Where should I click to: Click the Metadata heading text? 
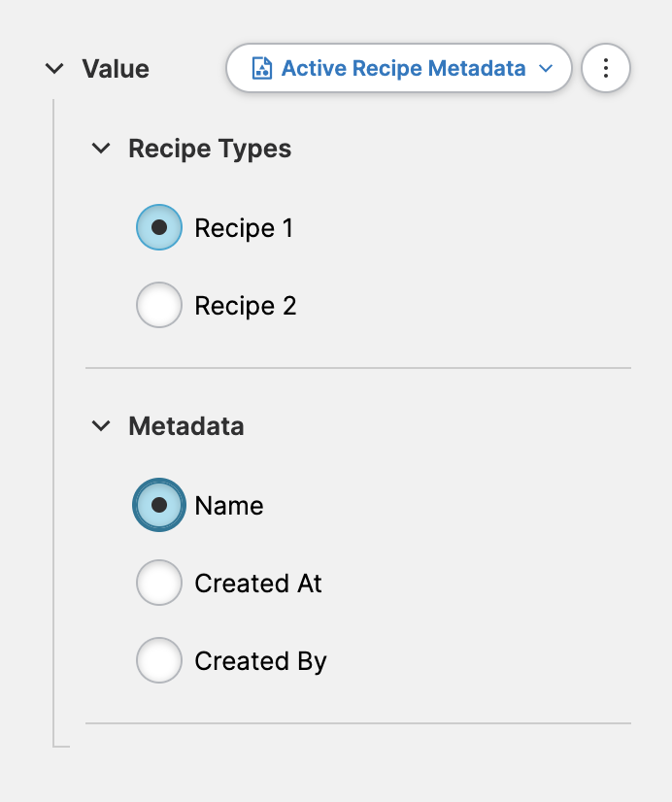tap(186, 426)
